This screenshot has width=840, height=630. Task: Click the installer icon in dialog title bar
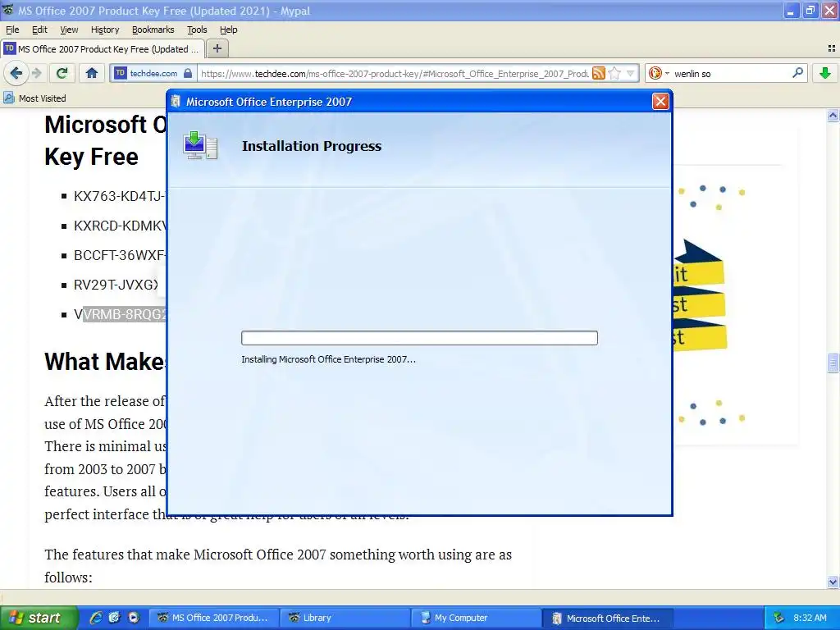point(176,102)
